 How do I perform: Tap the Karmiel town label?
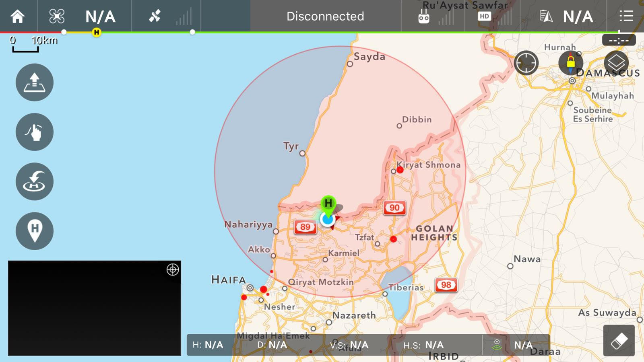click(344, 253)
